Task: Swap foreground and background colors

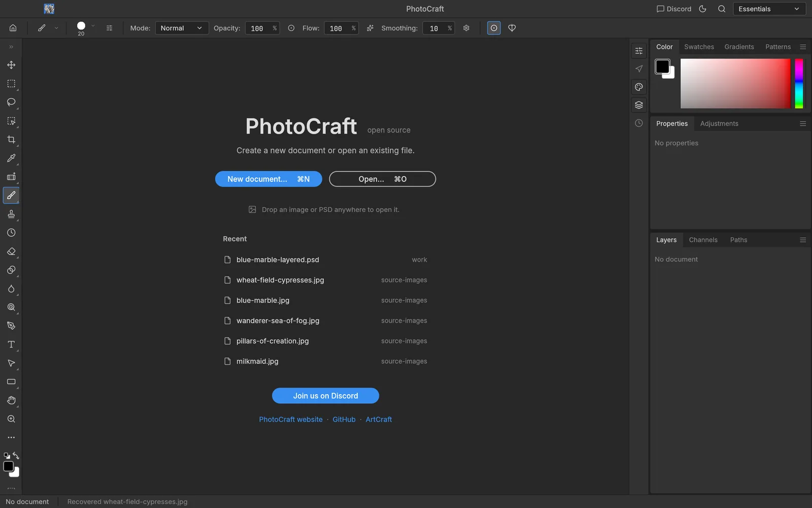Action: coord(16,455)
